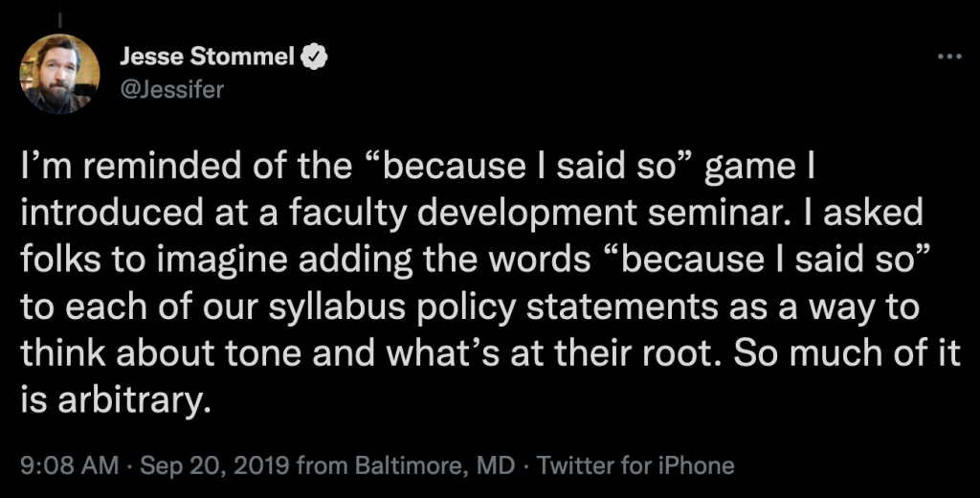The height and width of the screenshot is (498, 980).
Task: Open the more options ellipsis menu
Action: tap(949, 57)
